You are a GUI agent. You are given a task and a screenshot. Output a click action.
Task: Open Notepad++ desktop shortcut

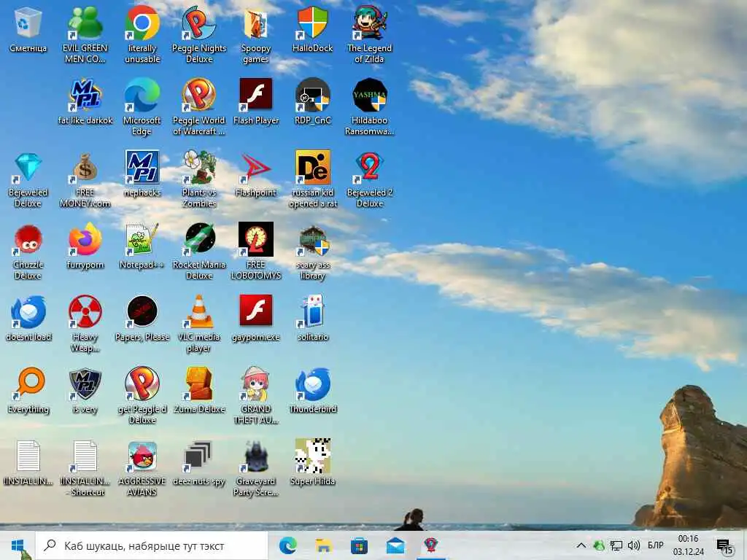click(142, 246)
